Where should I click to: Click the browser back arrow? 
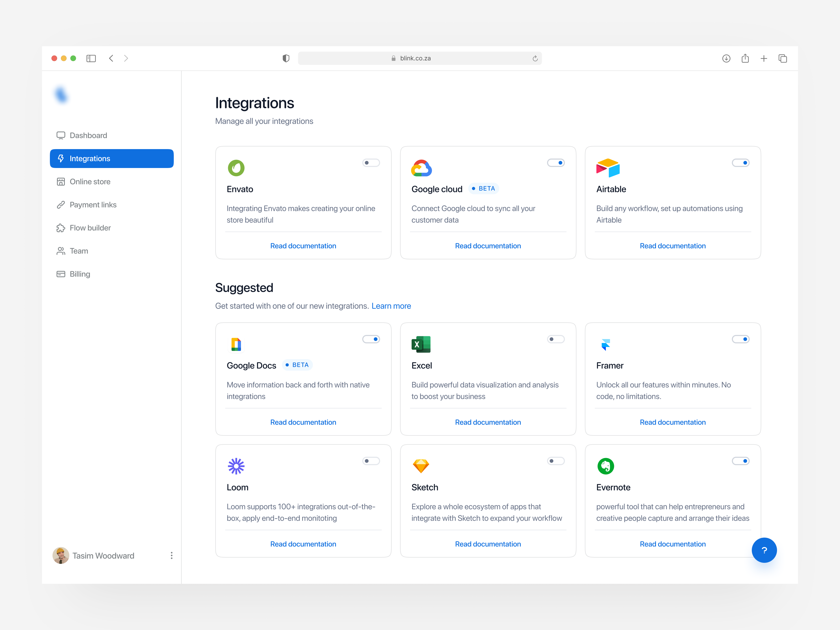[111, 58]
